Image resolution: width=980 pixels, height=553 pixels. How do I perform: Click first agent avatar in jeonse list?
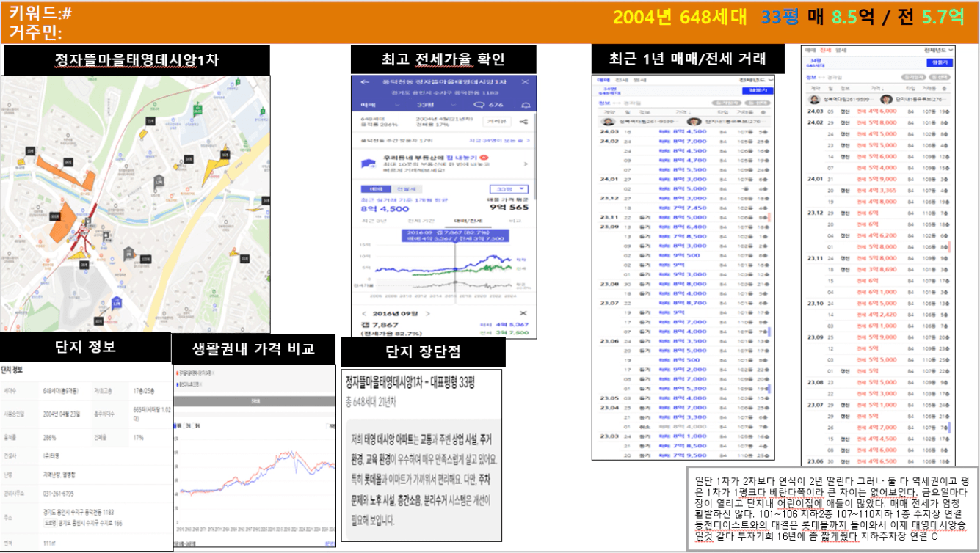pos(815,100)
